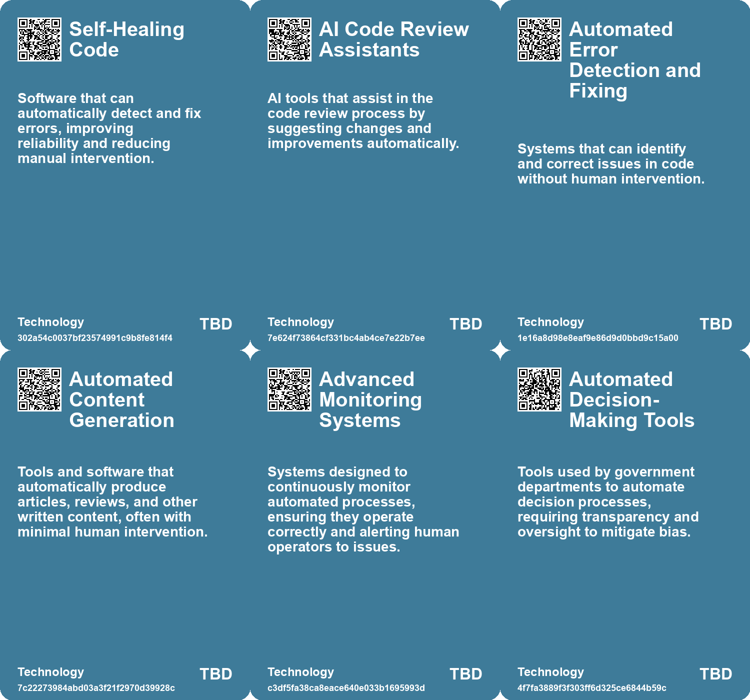Click Technology label on Automated Decision-Making Tools card
This screenshot has width=750, height=700.
550,672
